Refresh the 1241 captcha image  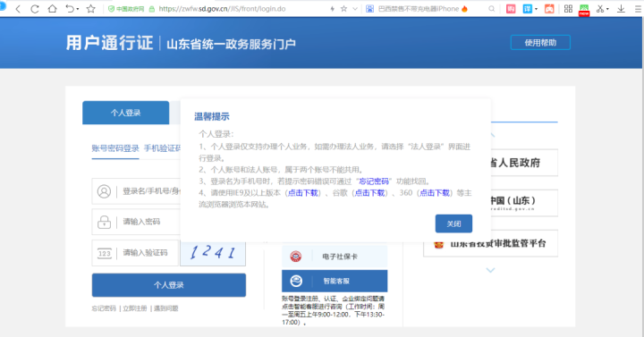pyautogui.click(x=213, y=253)
